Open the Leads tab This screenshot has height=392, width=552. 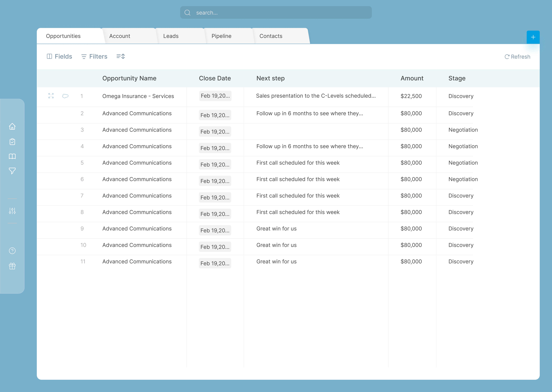pos(171,36)
